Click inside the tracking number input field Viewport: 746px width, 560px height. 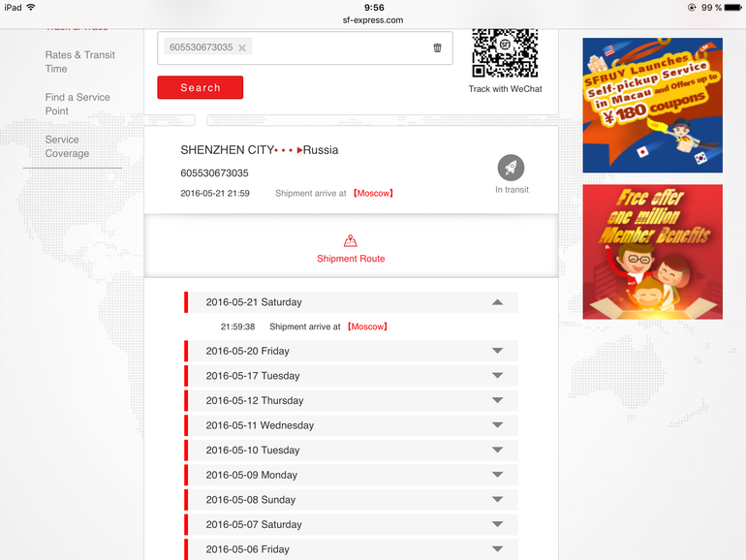(x=338, y=47)
